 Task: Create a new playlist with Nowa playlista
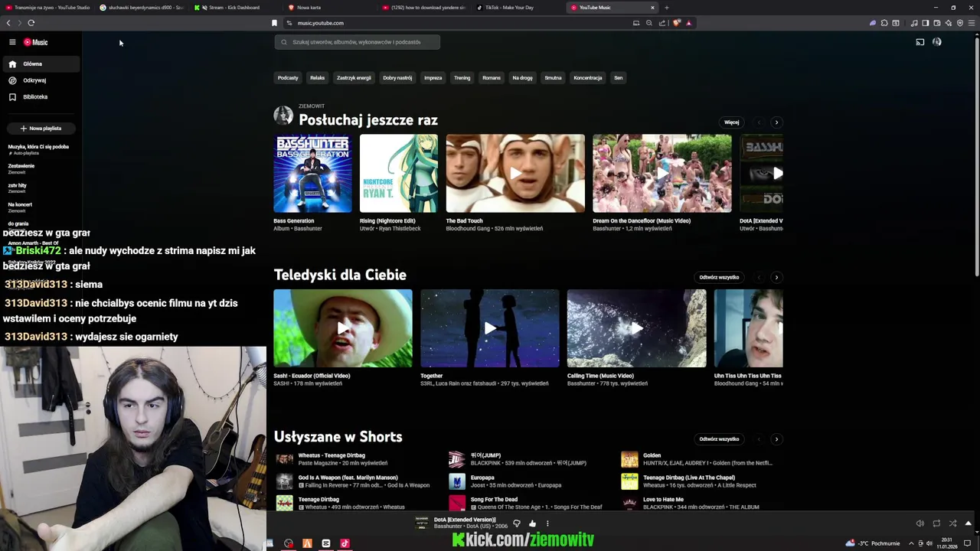click(x=41, y=129)
